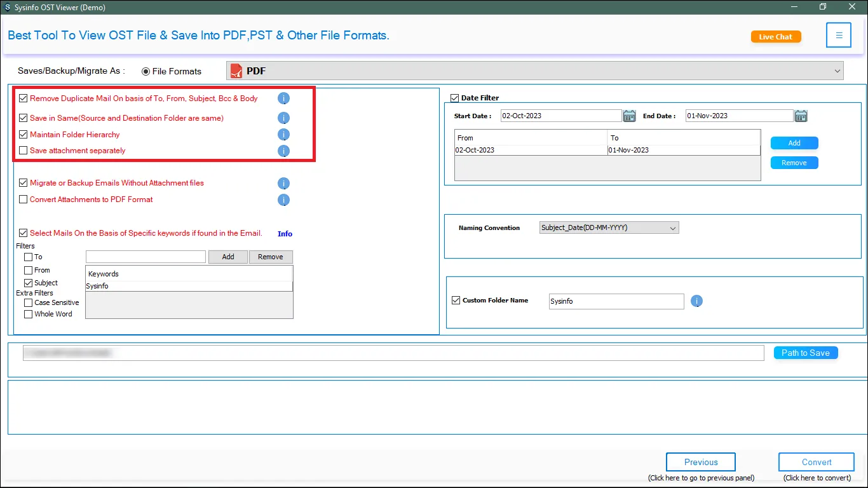Open the blue Info link for keywords

click(x=285, y=234)
